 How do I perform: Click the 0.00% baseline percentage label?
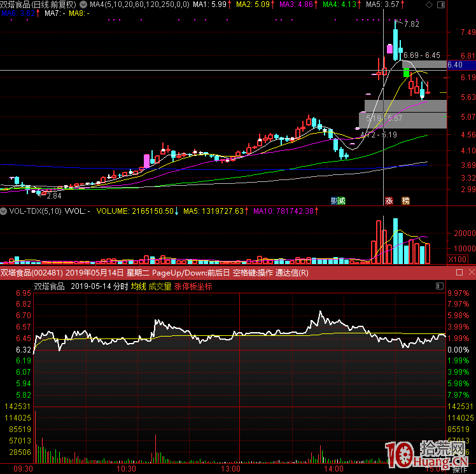(458, 350)
